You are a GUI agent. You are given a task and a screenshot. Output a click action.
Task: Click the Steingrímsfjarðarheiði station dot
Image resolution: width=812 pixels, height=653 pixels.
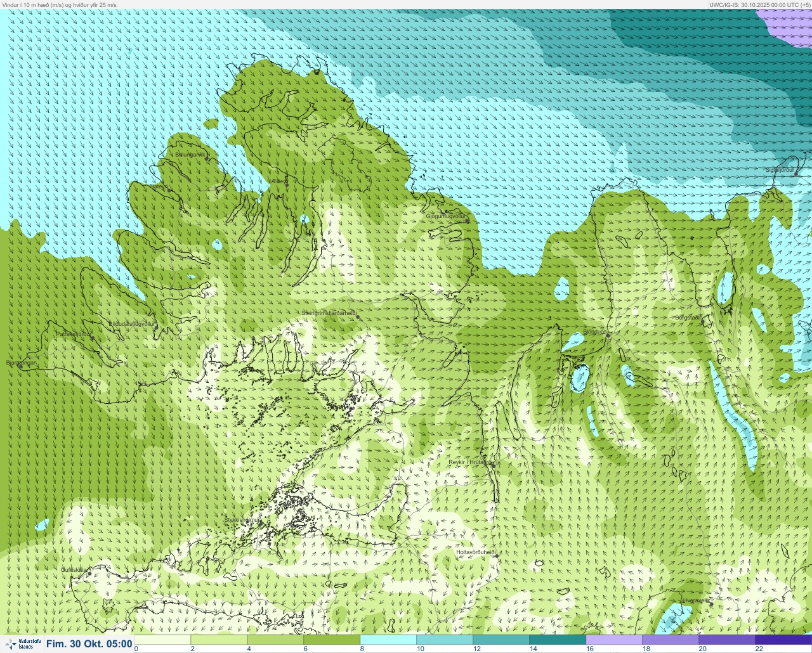[358, 316]
